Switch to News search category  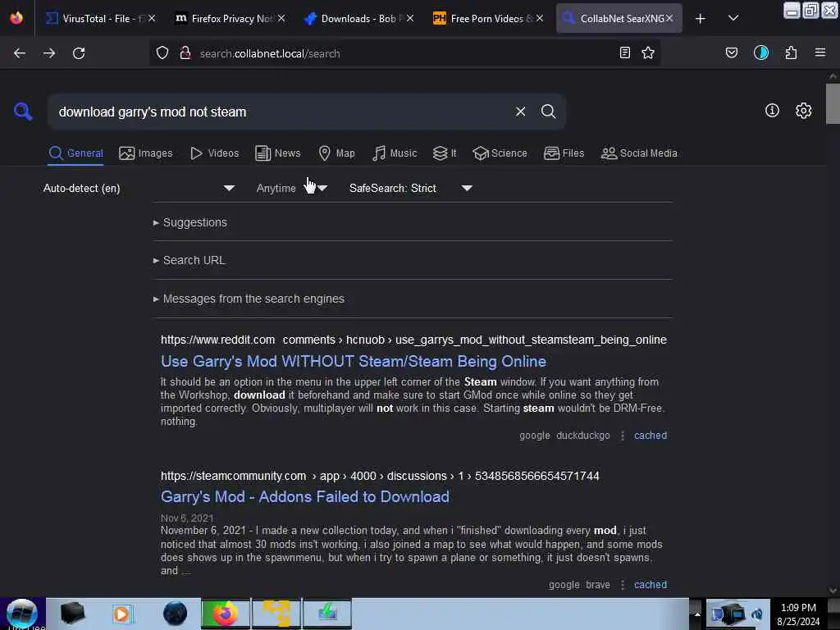click(x=278, y=153)
